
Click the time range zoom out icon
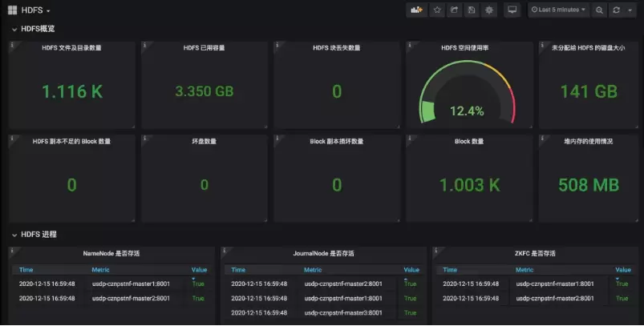[x=598, y=10]
